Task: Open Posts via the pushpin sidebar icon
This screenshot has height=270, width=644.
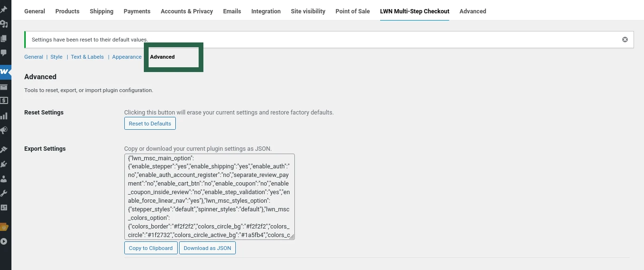Action: coord(4,10)
